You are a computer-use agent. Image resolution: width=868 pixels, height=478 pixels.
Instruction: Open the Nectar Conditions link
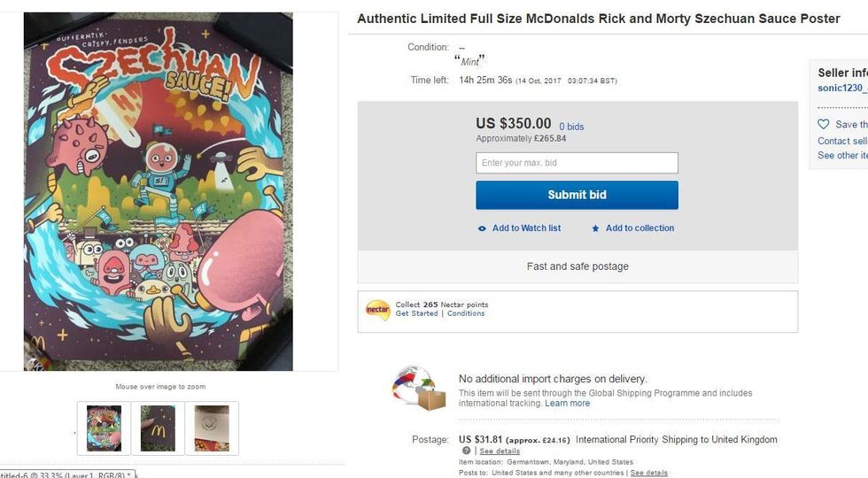tap(466, 313)
